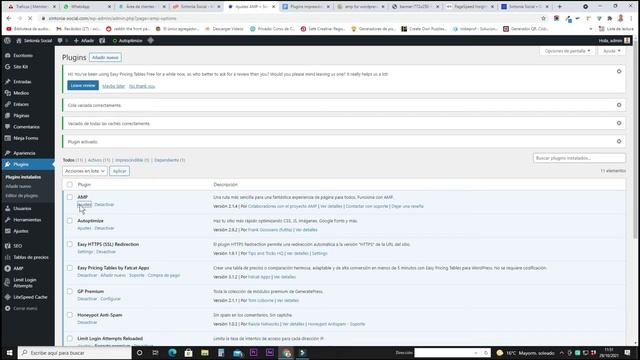640x360 pixels.
Task: Click the Aplicar bulk action button
Action: tap(120, 171)
